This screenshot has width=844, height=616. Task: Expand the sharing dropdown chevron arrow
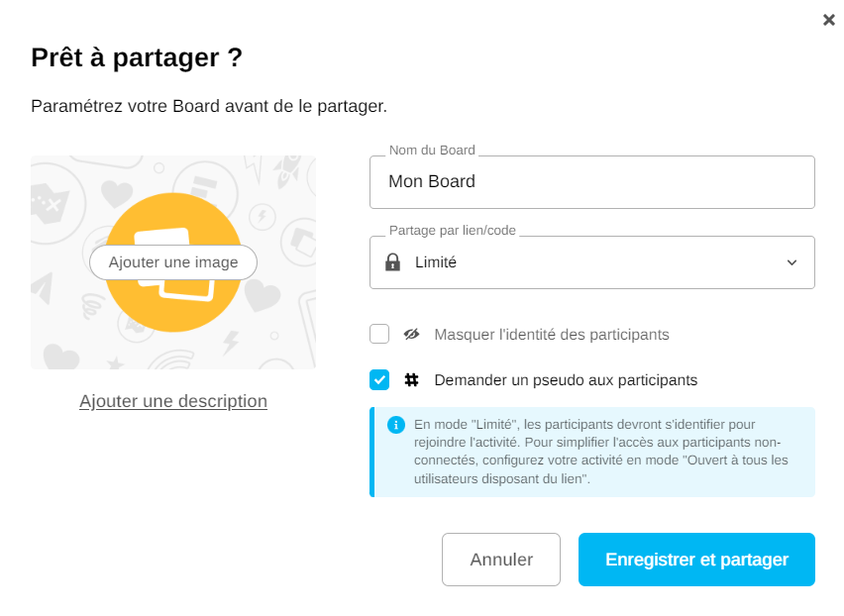coord(791,262)
